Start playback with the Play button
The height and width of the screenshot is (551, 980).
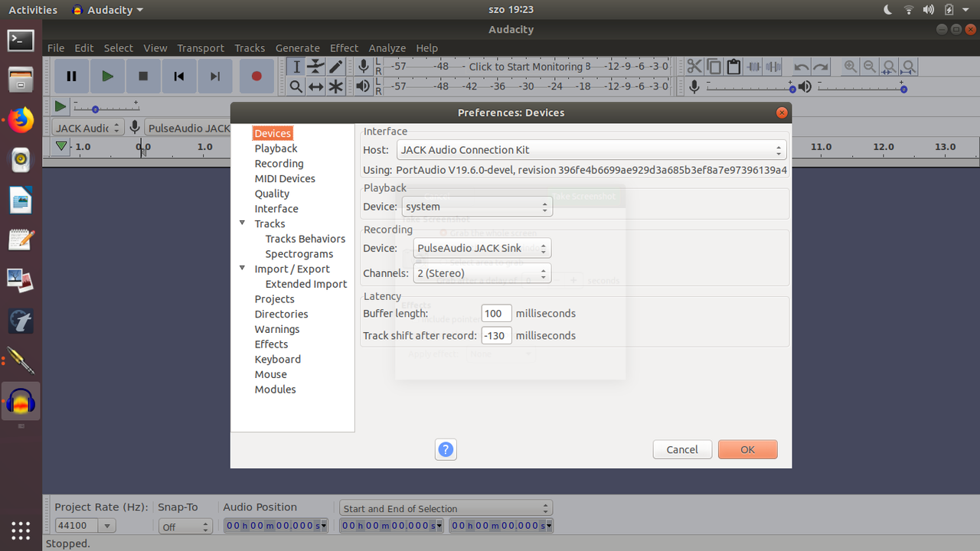click(107, 76)
